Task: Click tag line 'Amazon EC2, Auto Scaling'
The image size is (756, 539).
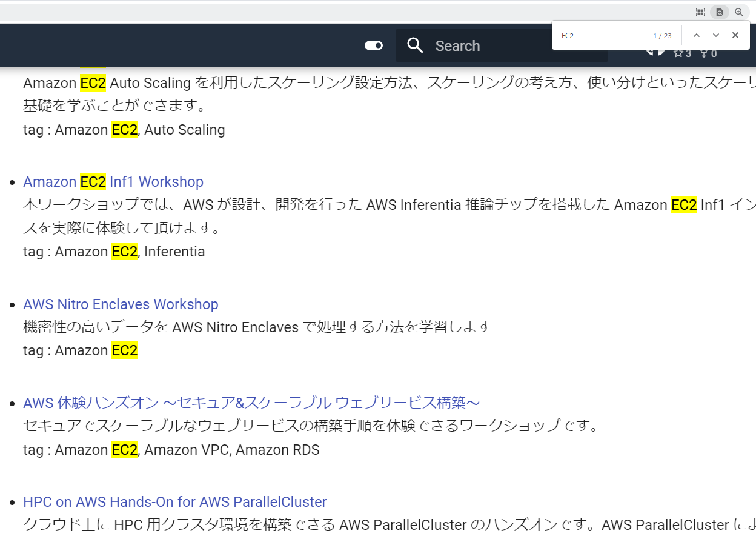Action: coord(124,130)
